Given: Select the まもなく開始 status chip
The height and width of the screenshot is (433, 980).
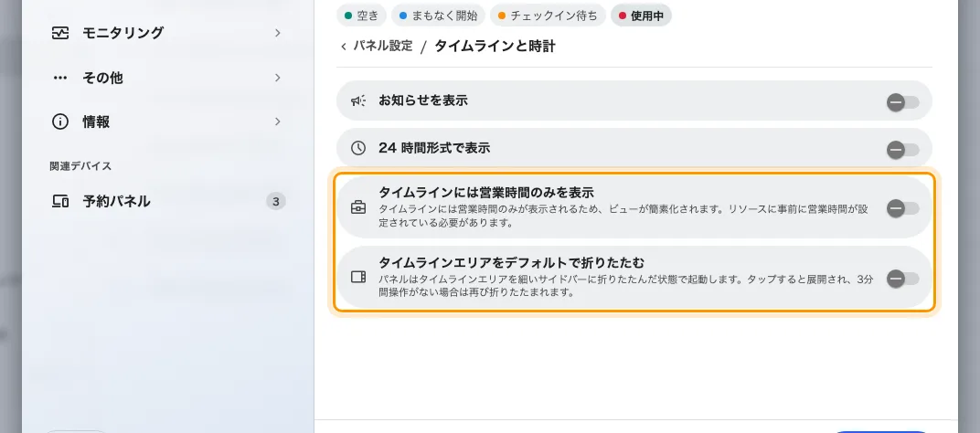Looking at the screenshot, I should click(x=438, y=16).
